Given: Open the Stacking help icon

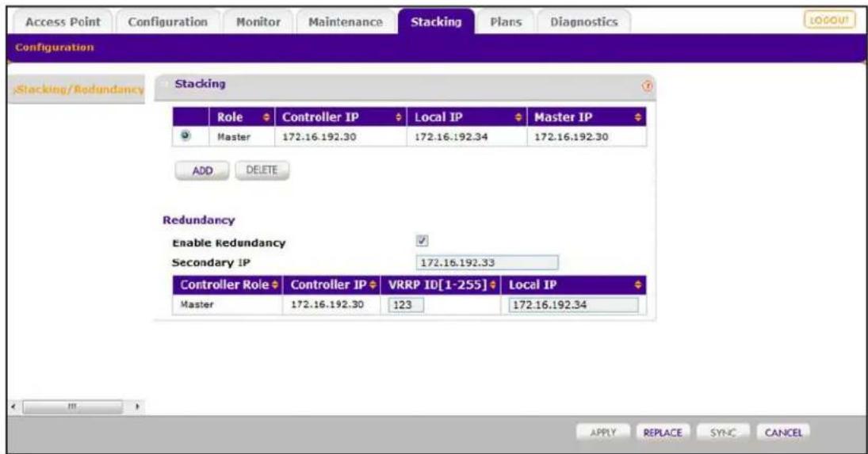Looking at the screenshot, I should [647, 86].
